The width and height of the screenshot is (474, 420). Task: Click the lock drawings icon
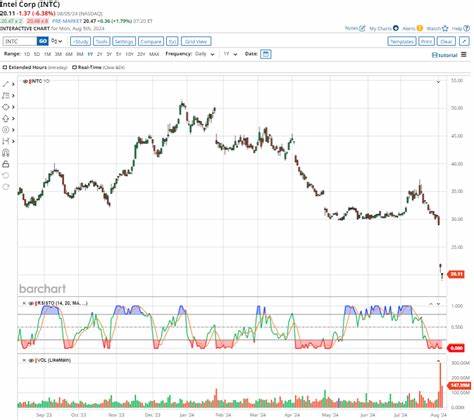pyautogui.click(x=6, y=164)
